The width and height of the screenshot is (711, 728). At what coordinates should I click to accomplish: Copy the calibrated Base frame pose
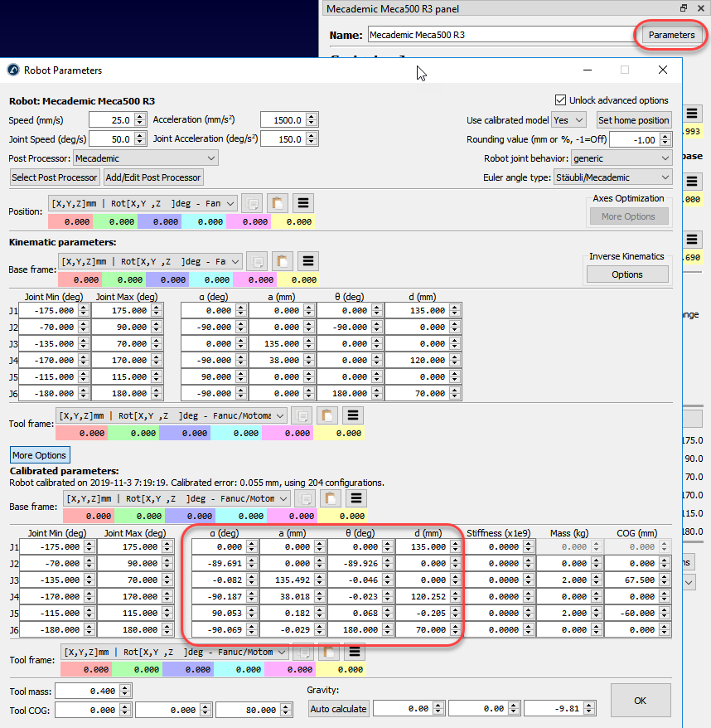pyautogui.click(x=306, y=497)
